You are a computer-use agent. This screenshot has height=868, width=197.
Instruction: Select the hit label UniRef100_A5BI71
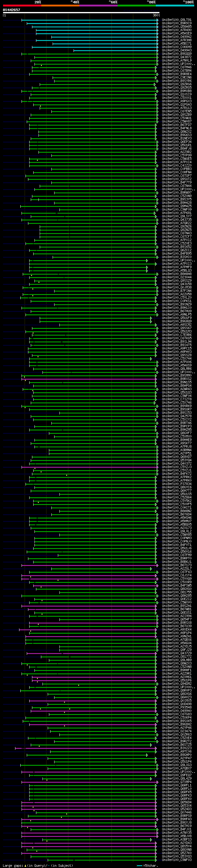(176, 43)
